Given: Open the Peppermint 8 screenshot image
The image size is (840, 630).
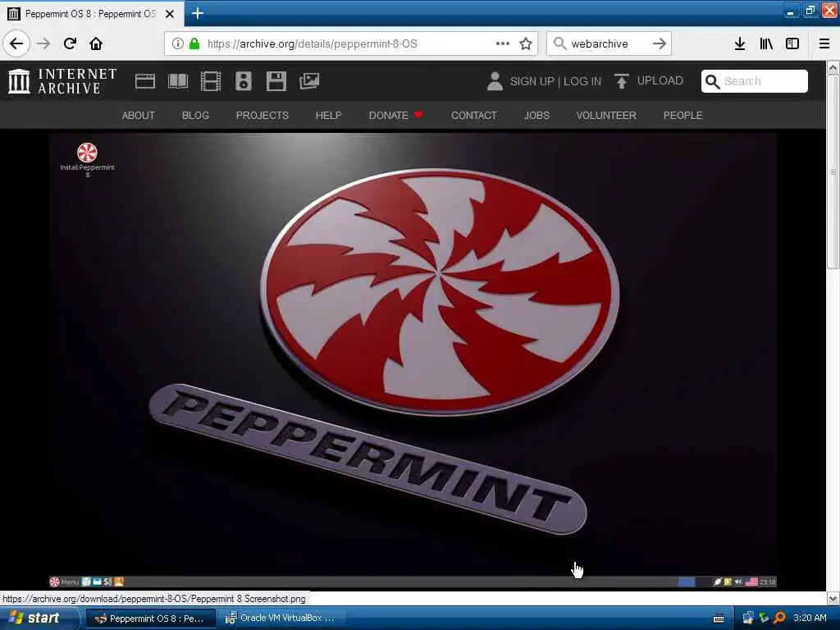Looking at the screenshot, I should pos(413,360).
